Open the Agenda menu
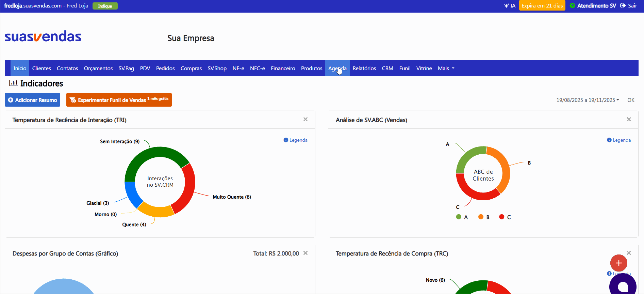The width and height of the screenshot is (644, 294). coord(337,68)
